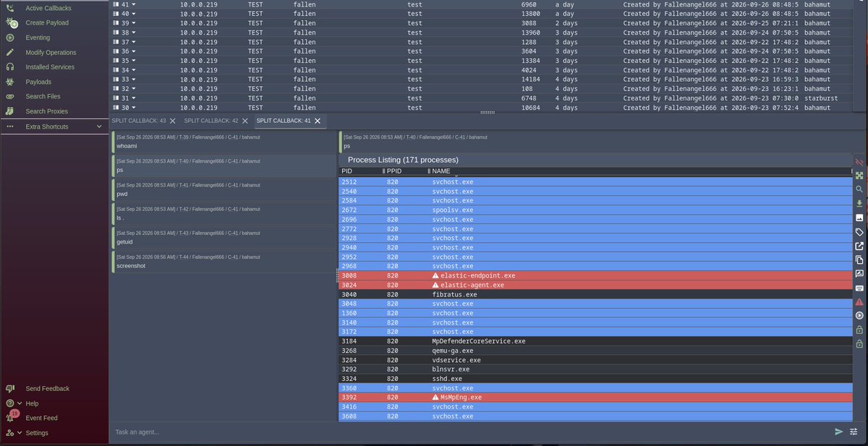Select the qemu-ga.exe process row
Screen dimensions: 868x446
click(x=595, y=351)
